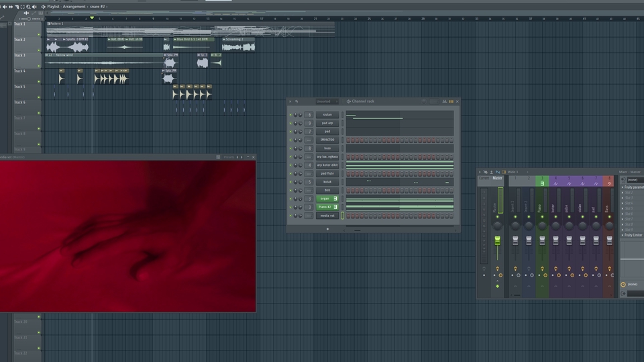Screen dimensions: 644x362
Task: Select the Slip tool in playlist toolbar
Action: pos(11,7)
